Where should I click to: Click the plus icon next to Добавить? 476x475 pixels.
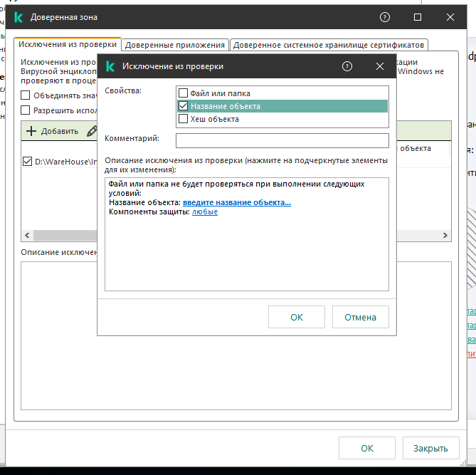(x=31, y=131)
